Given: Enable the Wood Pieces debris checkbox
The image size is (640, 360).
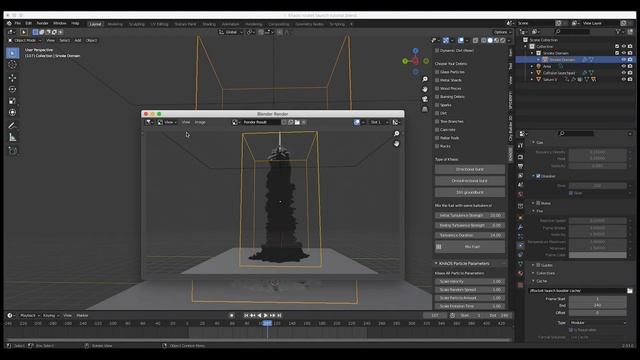Looking at the screenshot, I should (437, 88).
